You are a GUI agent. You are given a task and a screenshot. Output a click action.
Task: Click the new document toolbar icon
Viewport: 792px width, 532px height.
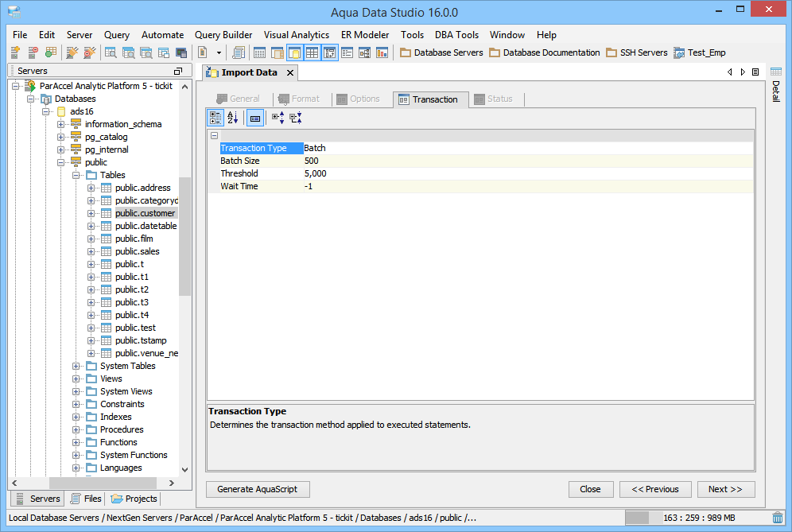(x=203, y=52)
